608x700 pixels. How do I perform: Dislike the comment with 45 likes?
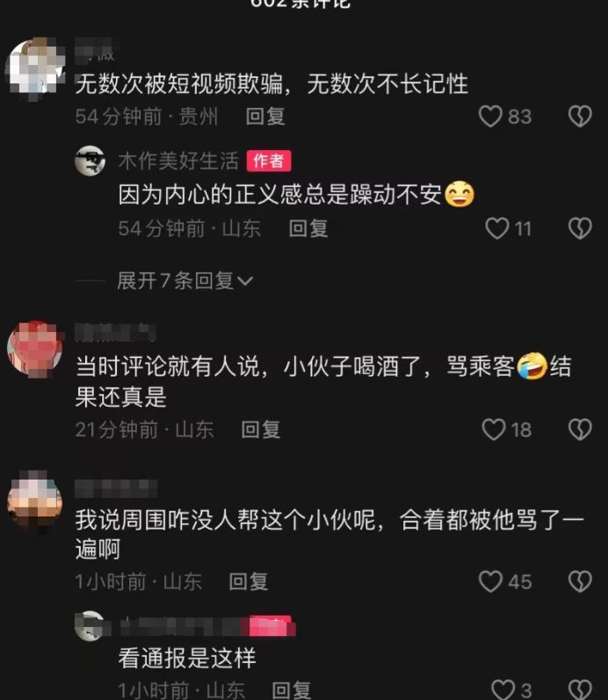pos(580,581)
